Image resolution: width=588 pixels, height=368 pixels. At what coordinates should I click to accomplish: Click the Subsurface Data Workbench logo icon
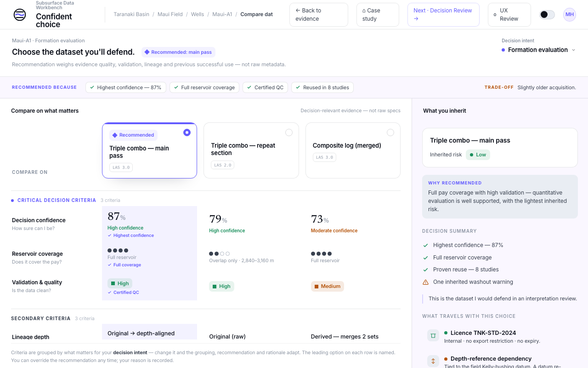point(20,15)
